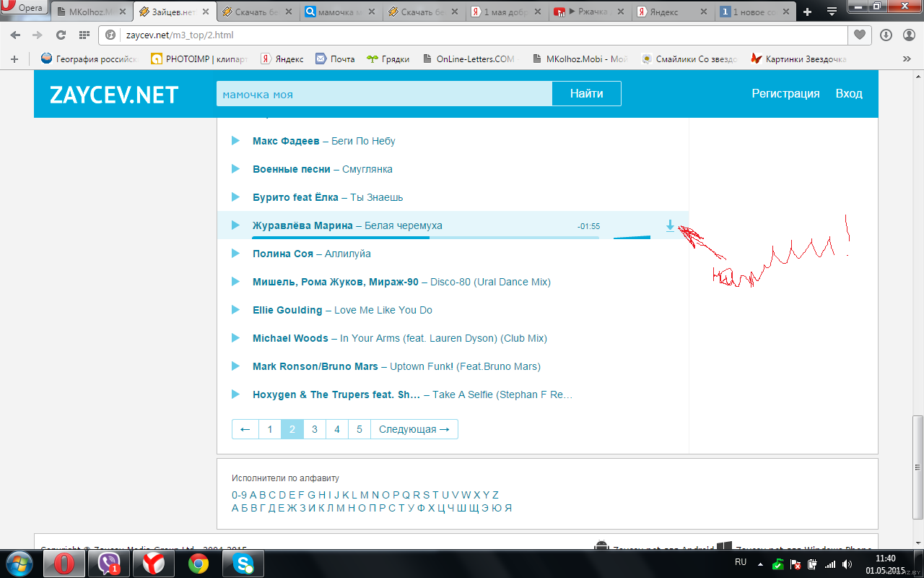Click the page vertical scrollbar thumb
924x578 pixels.
pyautogui.click(x=918, y=467)
